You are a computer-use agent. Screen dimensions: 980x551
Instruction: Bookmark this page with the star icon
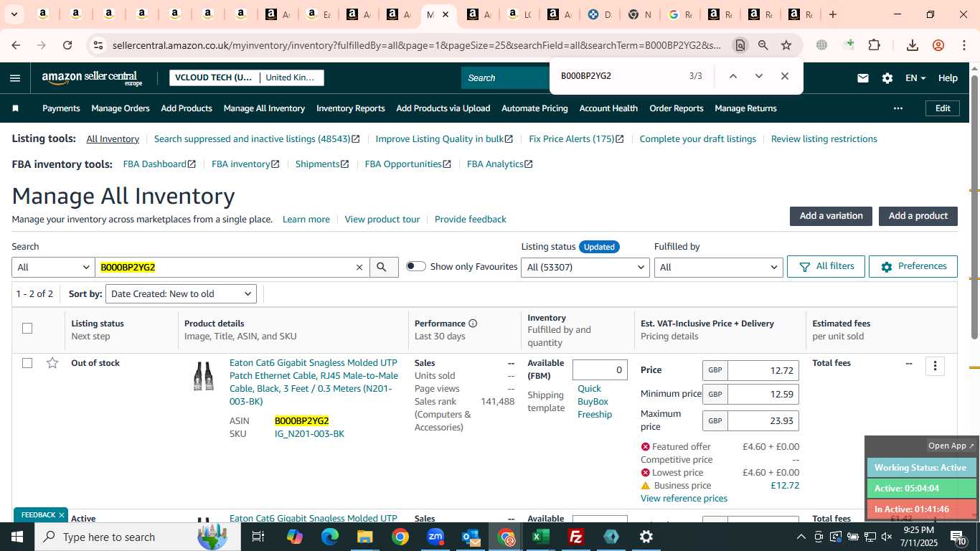coord(786,45)
